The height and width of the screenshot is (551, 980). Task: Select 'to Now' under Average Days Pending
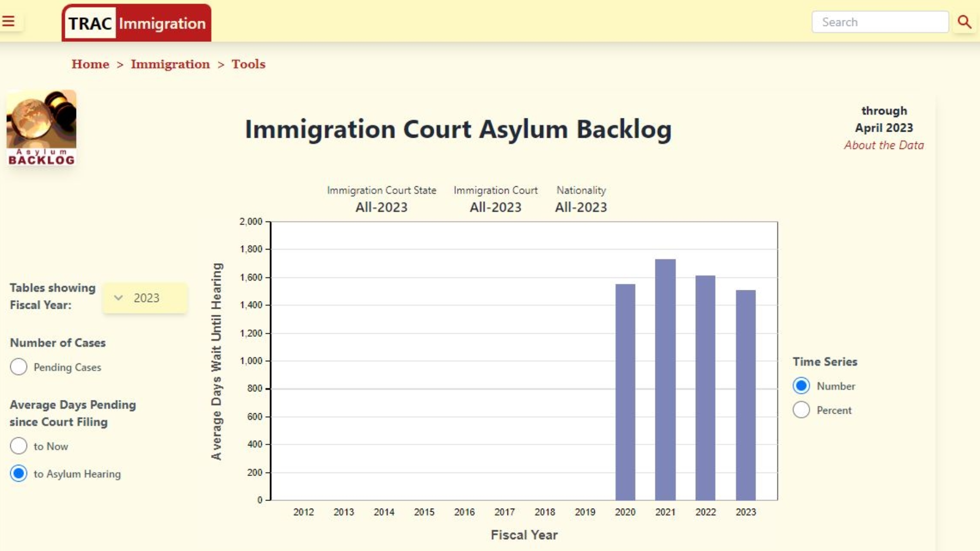point(19,446)
